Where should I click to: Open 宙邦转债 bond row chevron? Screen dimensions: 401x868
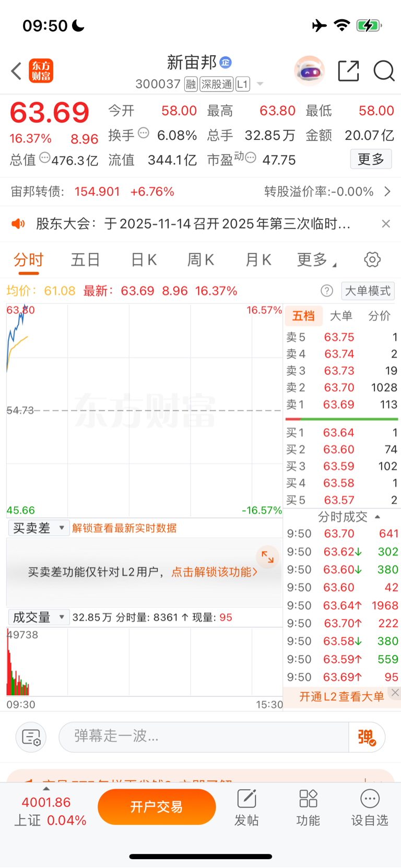point(387,192)
